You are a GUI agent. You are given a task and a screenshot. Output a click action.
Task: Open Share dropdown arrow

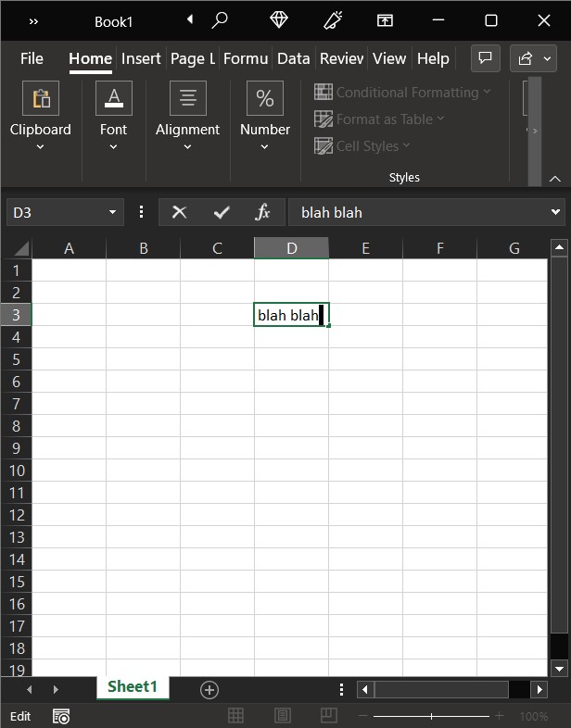[548, 58]
